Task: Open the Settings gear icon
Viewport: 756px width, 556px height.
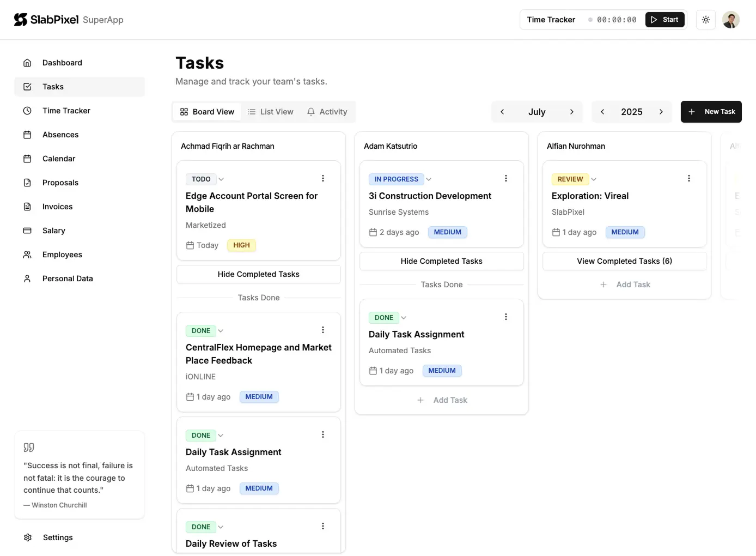Action: [x=27, y=537]
